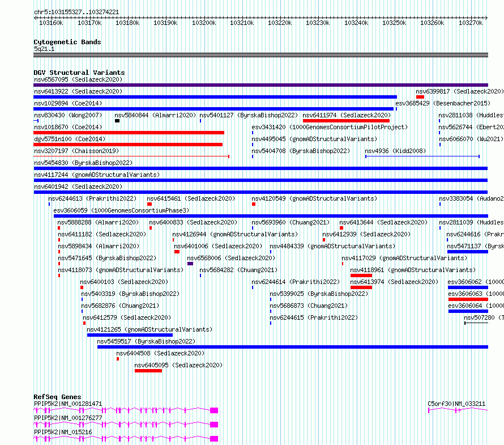Screen dimensions: 504x445
Task: Select nsv4120549 (gnomADStructuralVariants) label
Action: tap(314, 198)
